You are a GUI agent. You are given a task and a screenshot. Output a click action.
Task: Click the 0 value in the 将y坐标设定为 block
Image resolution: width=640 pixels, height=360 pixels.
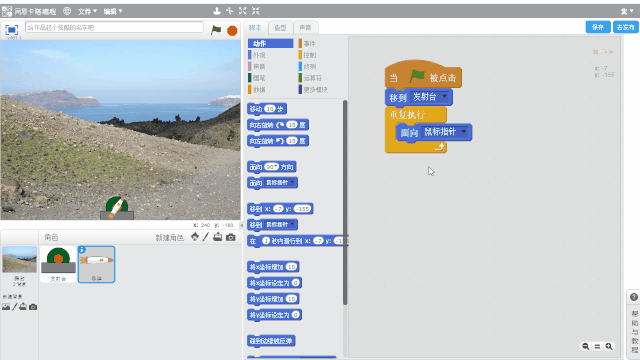point(296,315)
